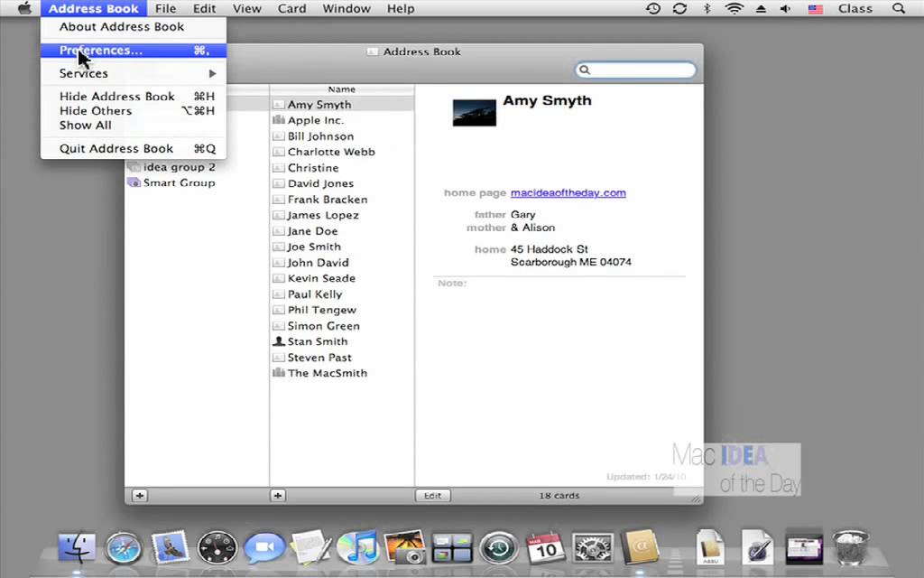This screenshot has height=578, width=924.
Task: Select The MacSmith contact
Action: 342,373
